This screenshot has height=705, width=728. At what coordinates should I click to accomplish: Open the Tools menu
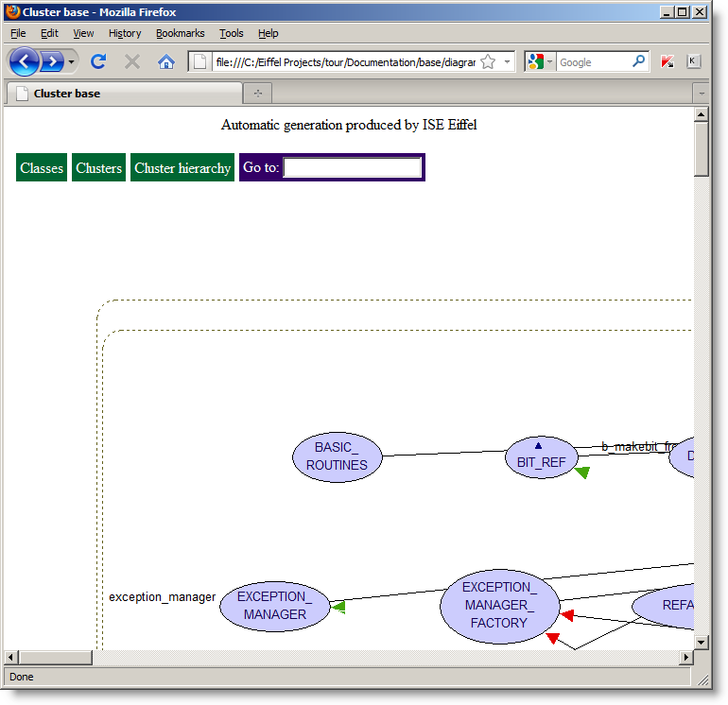click(x=231, y=33)
